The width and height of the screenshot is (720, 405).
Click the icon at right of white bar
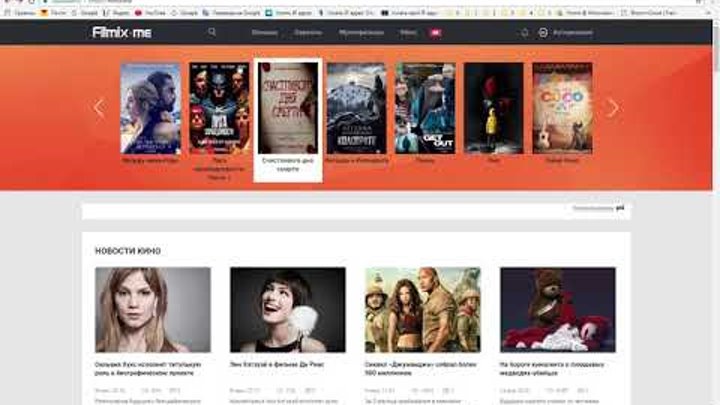click(x=620, y=208)
